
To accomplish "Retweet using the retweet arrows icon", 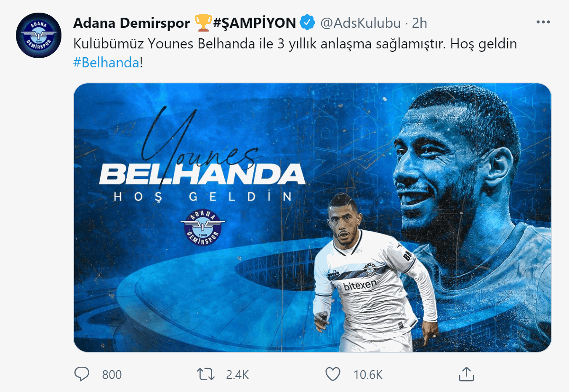I will pos(206,374).
